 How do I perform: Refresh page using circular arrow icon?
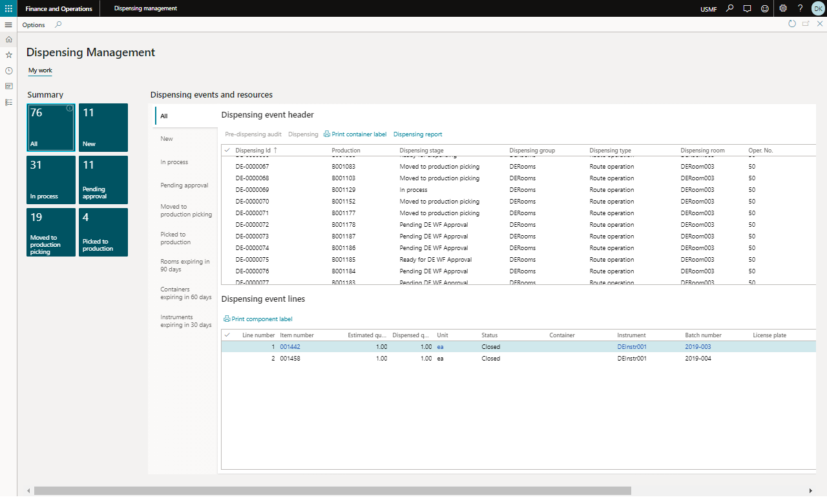point(792,24)
